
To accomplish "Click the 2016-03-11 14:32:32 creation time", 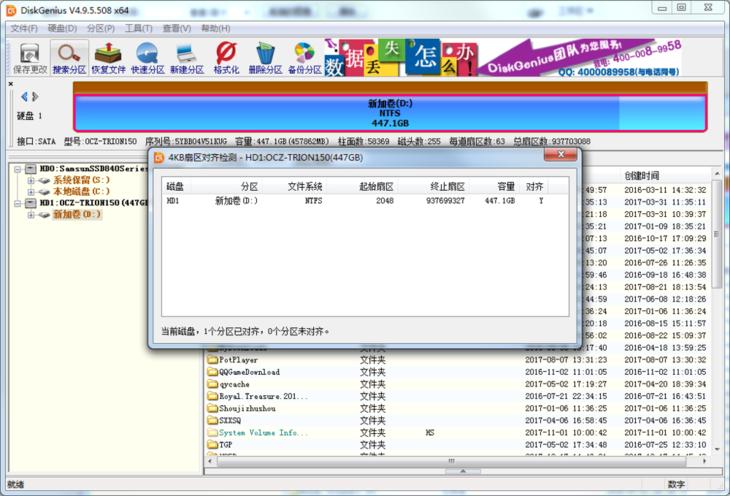I will tap(665, 190).
